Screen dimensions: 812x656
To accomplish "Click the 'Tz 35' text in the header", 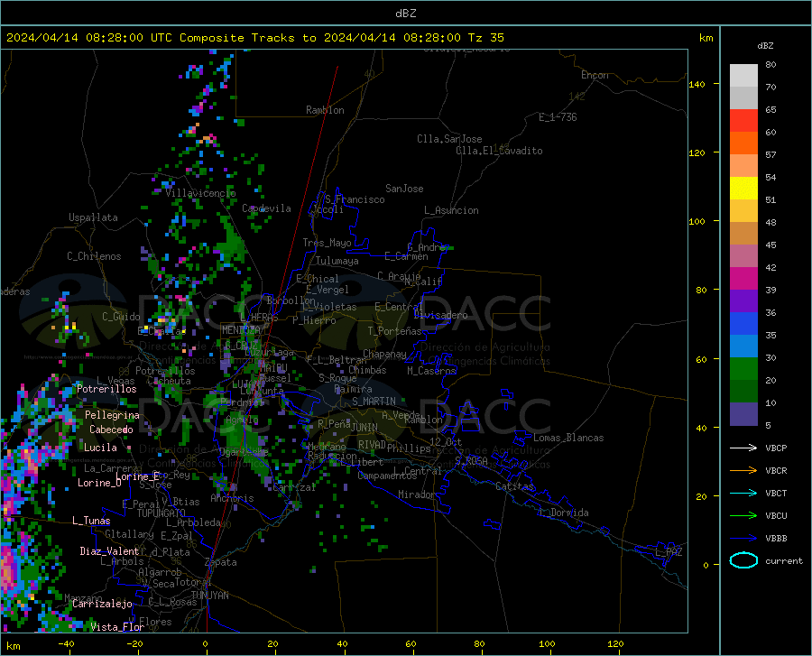I will [485, 38].
